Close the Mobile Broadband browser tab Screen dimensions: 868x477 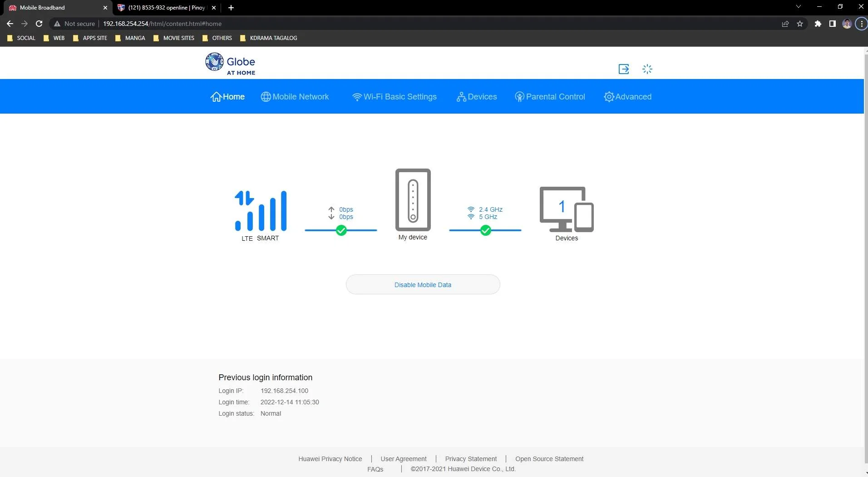[105, 8]
